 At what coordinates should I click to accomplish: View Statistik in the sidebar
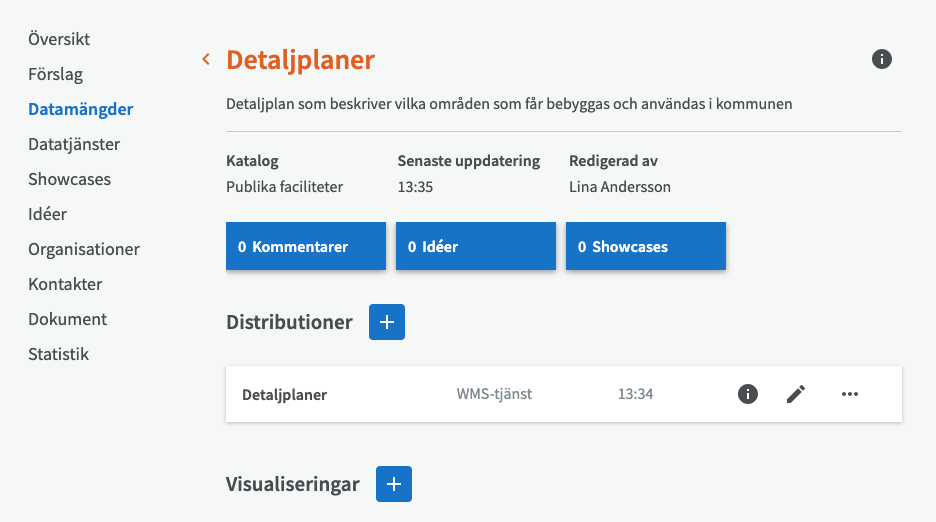pyautogui.click(x=58, y=354)
